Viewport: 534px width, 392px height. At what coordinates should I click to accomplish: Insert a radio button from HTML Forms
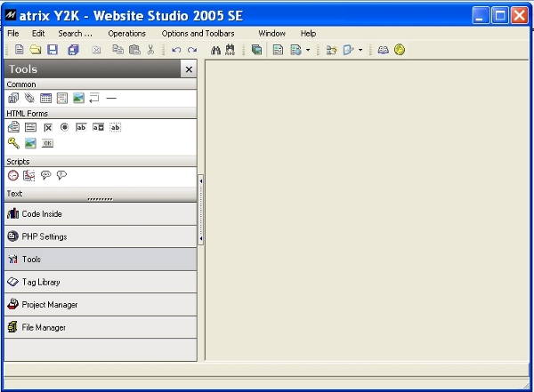[64, 127]
